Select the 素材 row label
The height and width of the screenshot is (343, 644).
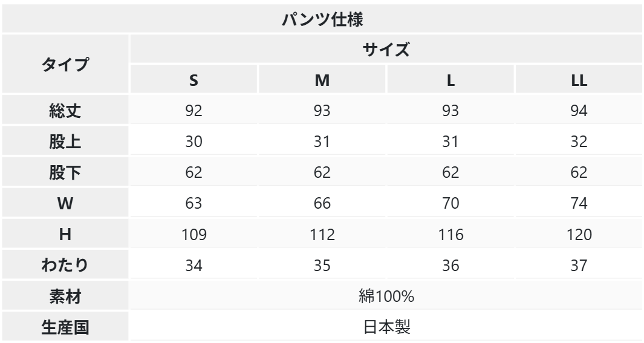(x=65, y=296)
